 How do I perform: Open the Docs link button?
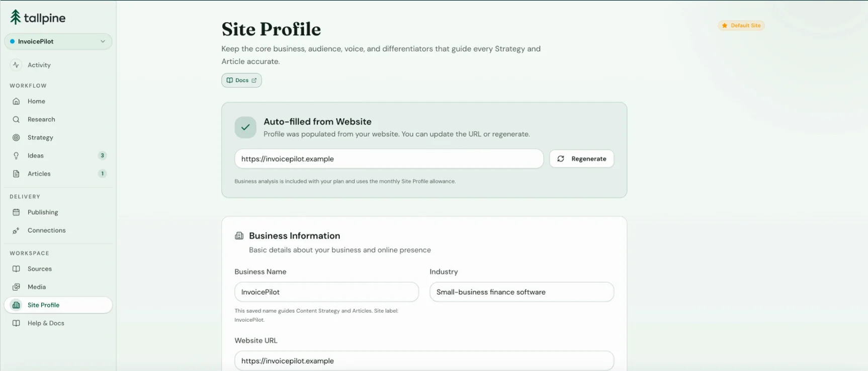[x=241, y=80]
